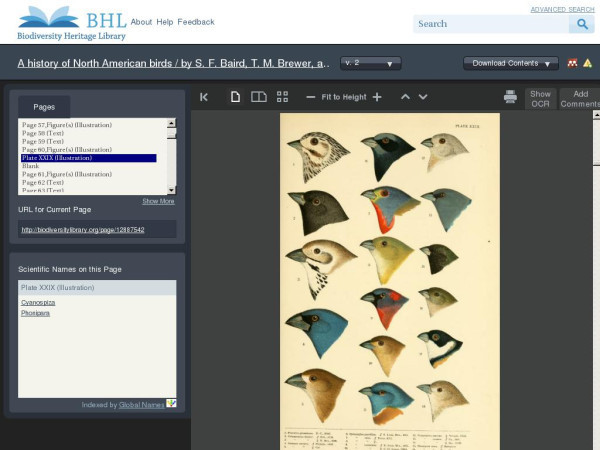Open the Global Names link
This screenshot has height=450, width=600.
point(141,404)
